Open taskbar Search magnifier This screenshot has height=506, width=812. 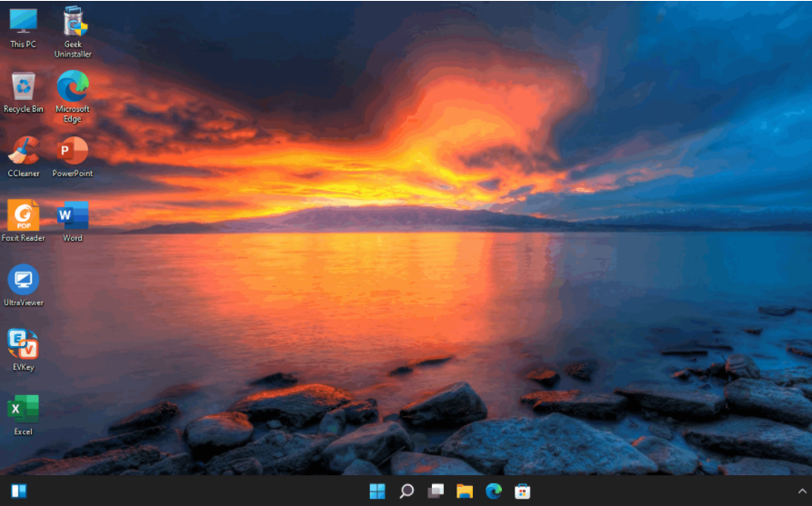pos(406,491)
